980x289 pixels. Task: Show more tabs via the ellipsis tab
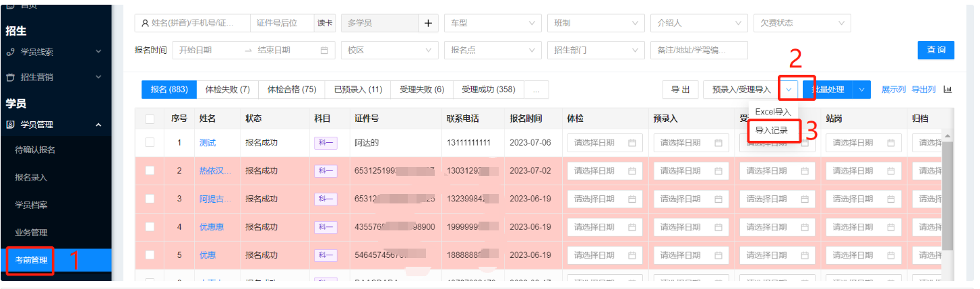click(536, 90)
